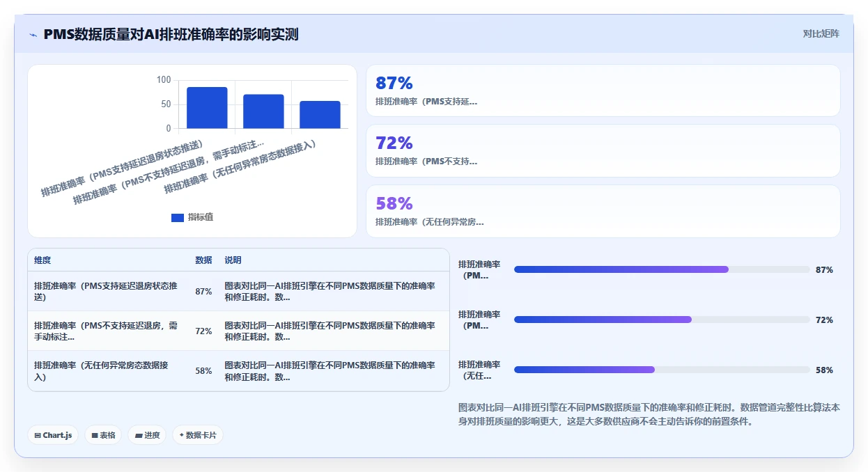Click the 58% progress bar
The height and width of the screenshot is (472, 868).
[x=662, y=370]
